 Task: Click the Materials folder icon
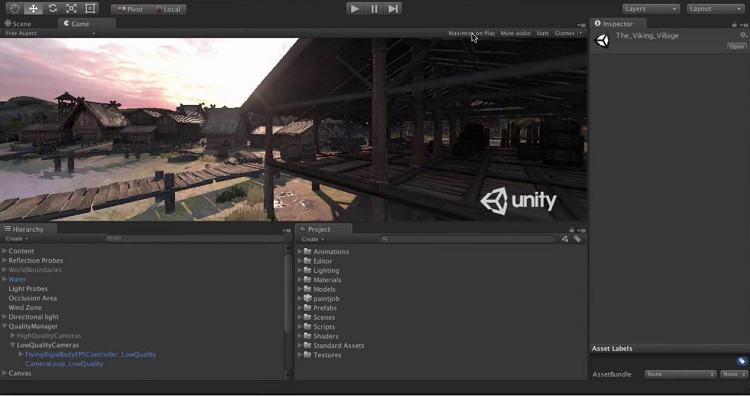pyautogui.click(x=308, y=279)
